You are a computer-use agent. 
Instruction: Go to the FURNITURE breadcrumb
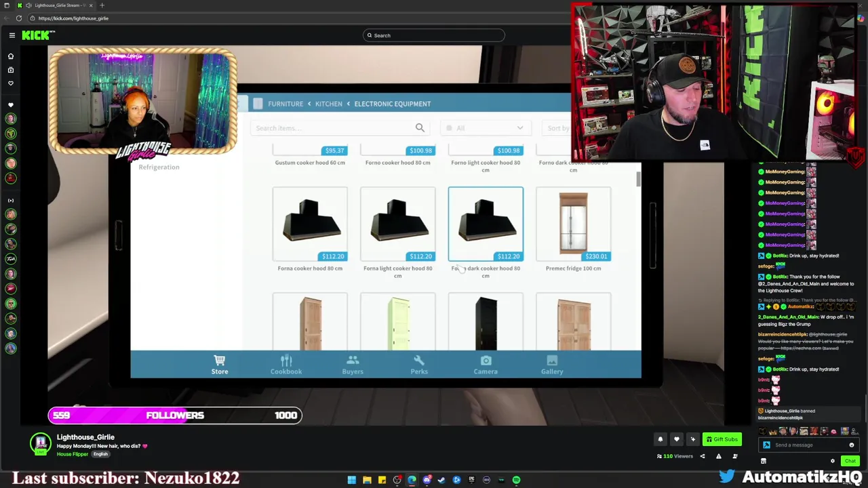pyautogui.click(x=285, y=104)
